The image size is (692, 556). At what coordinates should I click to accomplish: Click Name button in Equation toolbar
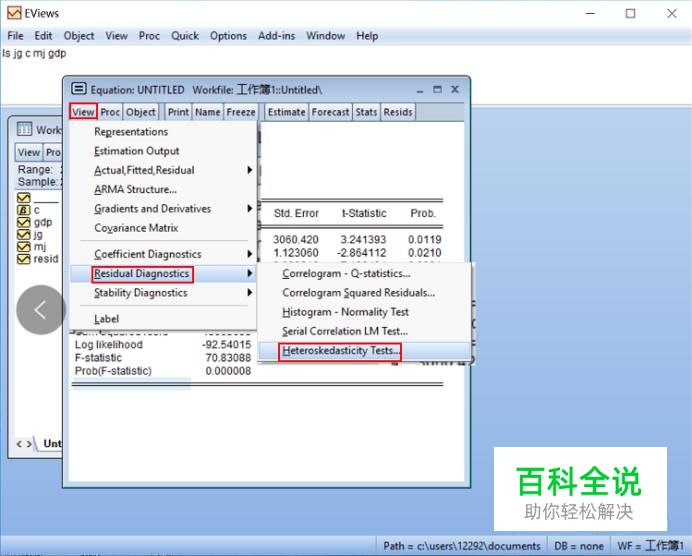point(208,112)
